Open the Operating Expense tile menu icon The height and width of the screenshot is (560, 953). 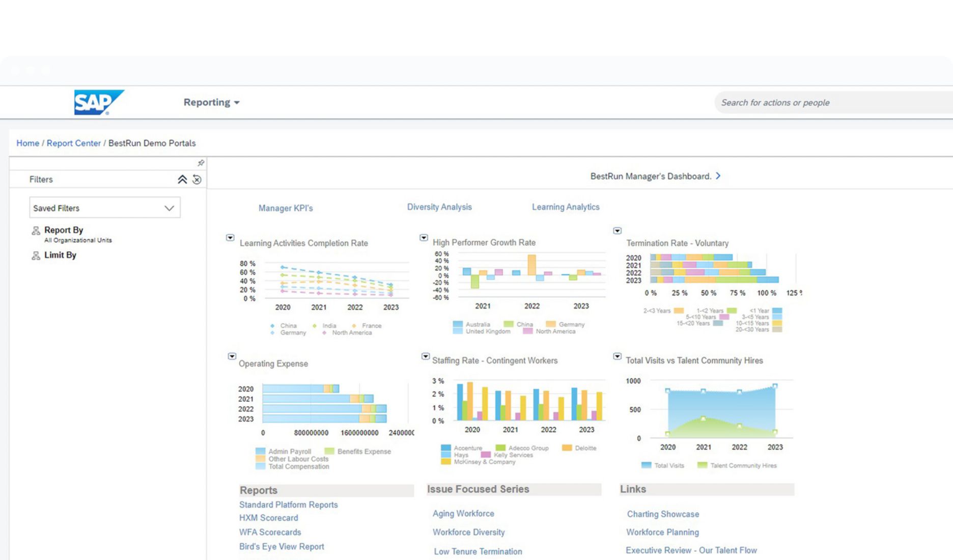click(x=232, y=356)
